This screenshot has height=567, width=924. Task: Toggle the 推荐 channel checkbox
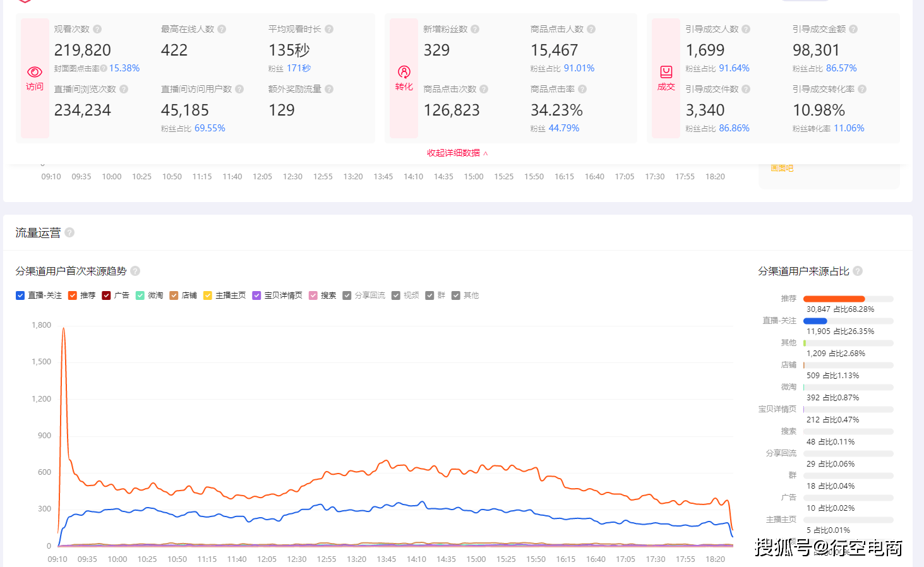(x=73, y=295)
